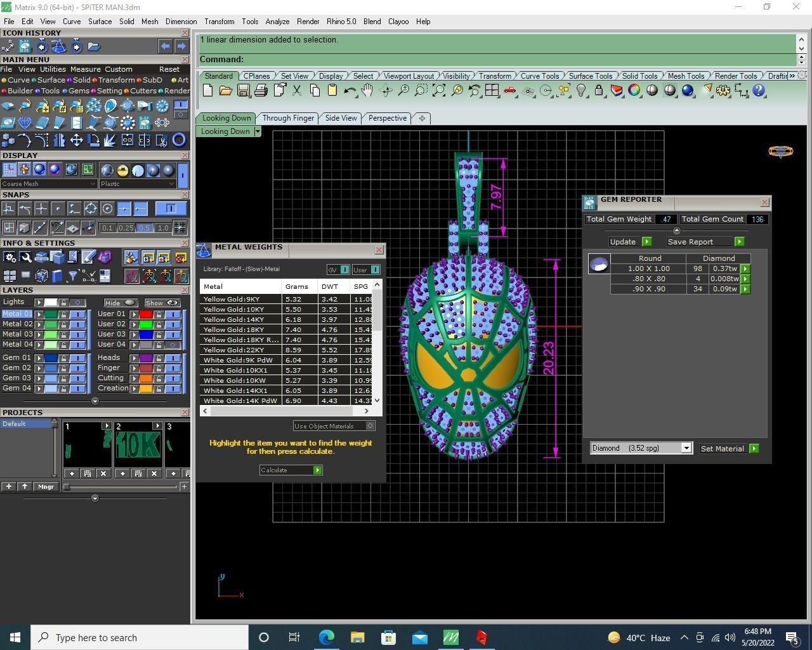
Task: Click the Set Material button
Action: point(728,449)
